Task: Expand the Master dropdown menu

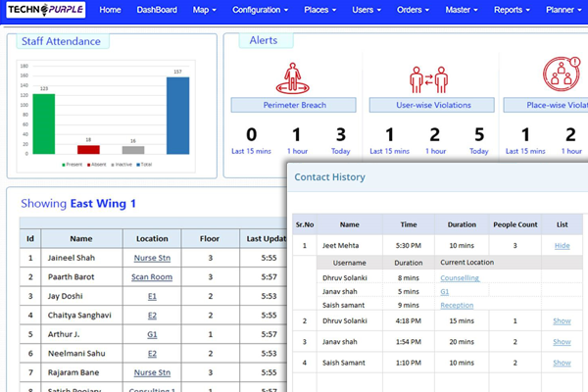Action: tap(462, 10)
